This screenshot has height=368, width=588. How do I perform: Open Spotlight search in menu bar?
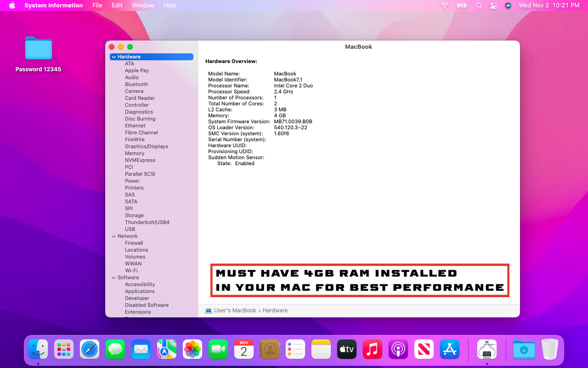pyautogui.click(x=479, y=6)
